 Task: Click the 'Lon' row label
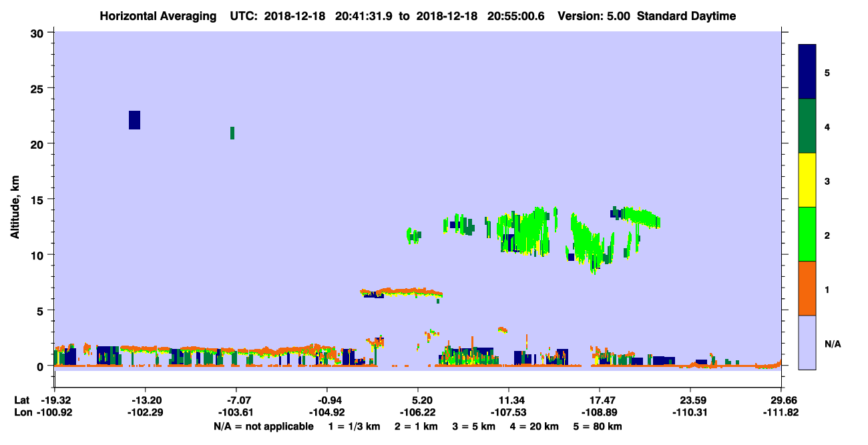(x=22, y=412)
